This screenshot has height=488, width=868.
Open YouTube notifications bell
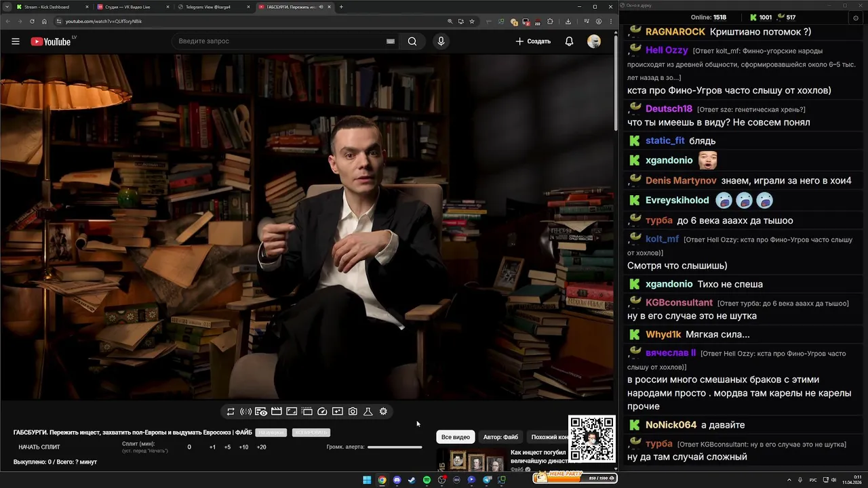click(569, 41)
